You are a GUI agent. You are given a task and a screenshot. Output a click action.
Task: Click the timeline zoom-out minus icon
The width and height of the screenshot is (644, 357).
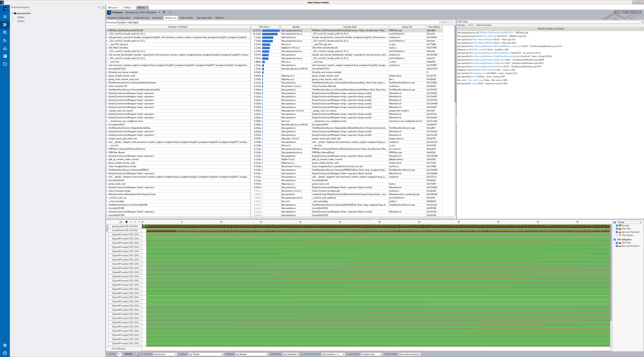pos(131,222)
